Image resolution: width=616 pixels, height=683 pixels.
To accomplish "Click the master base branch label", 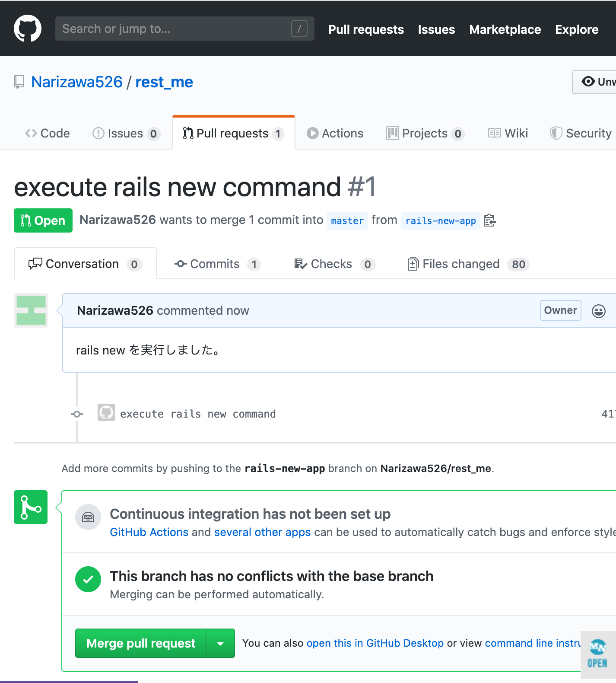I will [347, 220].
